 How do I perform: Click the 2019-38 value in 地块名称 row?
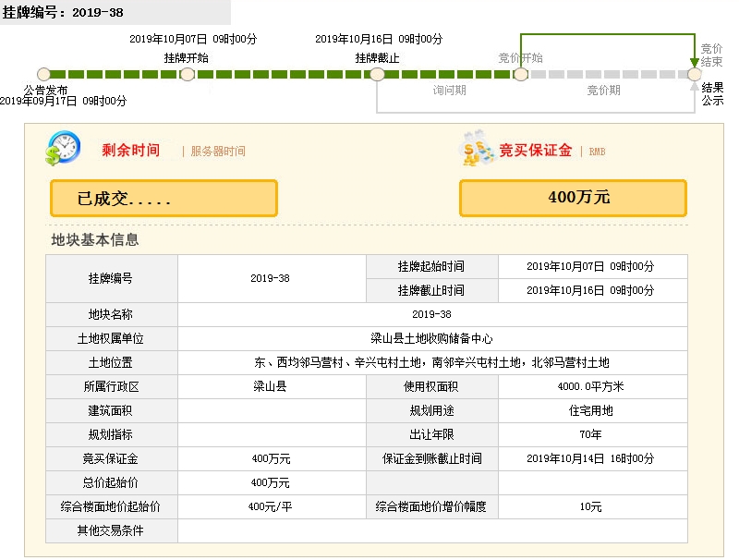point(432,314)
